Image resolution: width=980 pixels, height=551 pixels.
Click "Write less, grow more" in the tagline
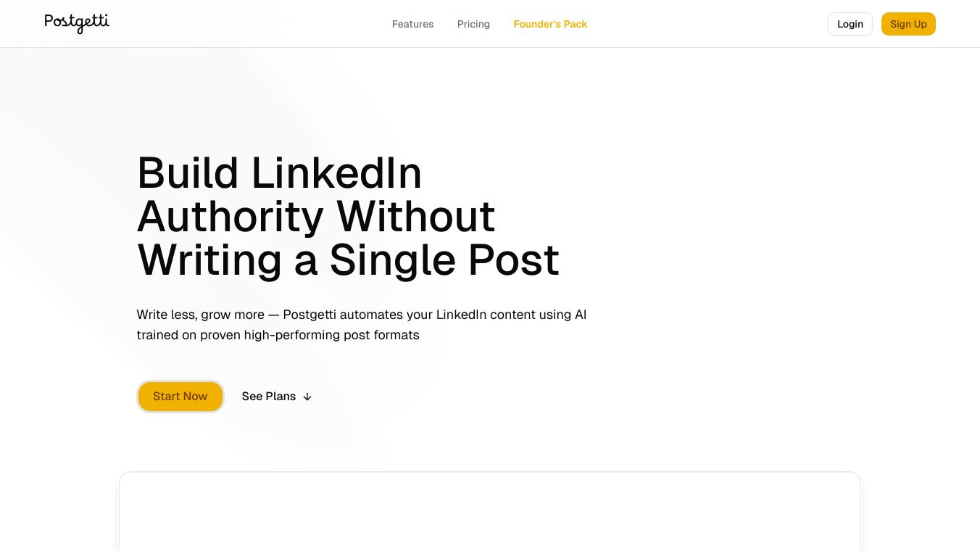pos(200,315)
